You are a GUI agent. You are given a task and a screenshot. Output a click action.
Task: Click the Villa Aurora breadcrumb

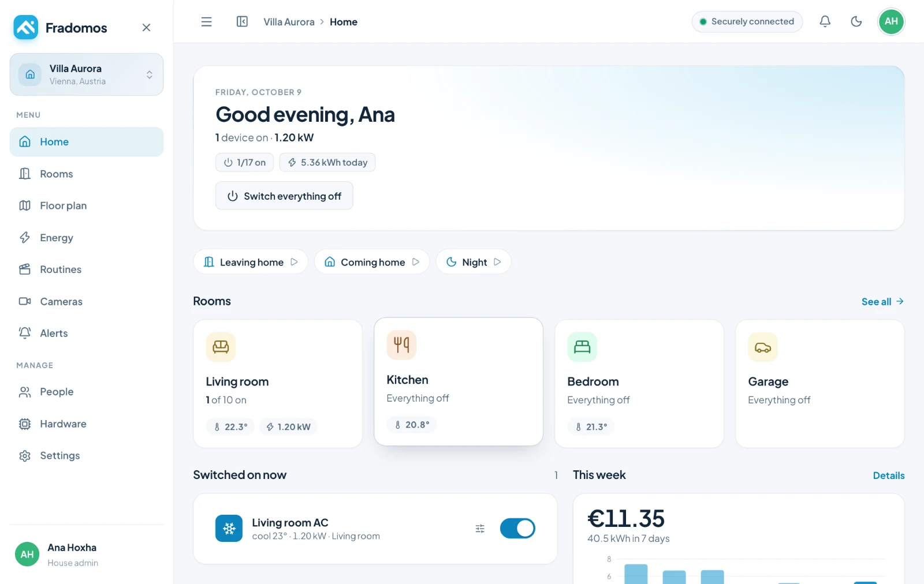click(x=289, y=22)
